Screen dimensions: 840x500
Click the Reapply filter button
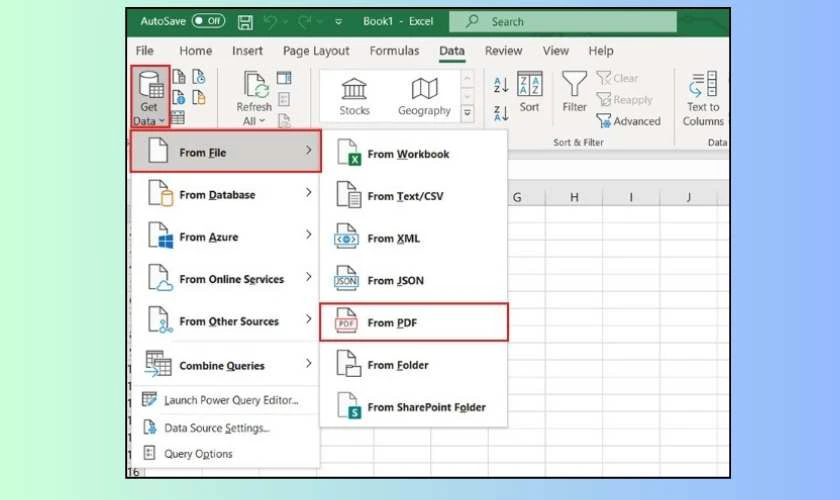tap(625, 100)
